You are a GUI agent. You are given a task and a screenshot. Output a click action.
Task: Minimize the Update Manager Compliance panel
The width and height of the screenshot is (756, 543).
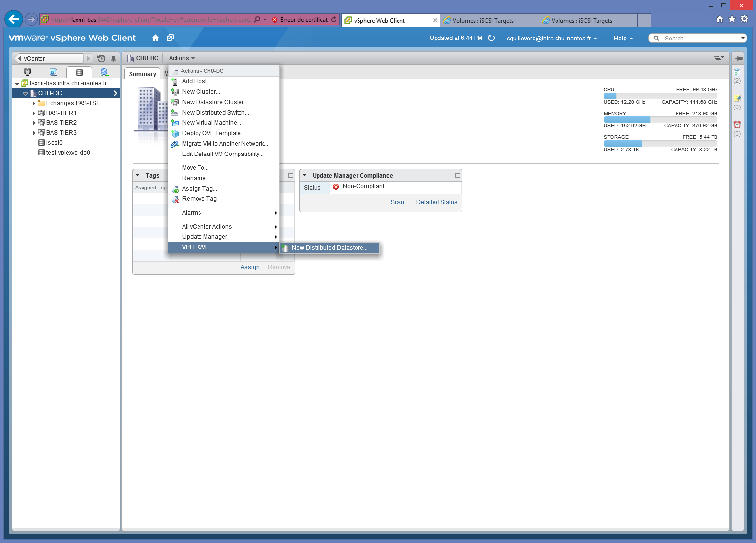click(457, 176)
